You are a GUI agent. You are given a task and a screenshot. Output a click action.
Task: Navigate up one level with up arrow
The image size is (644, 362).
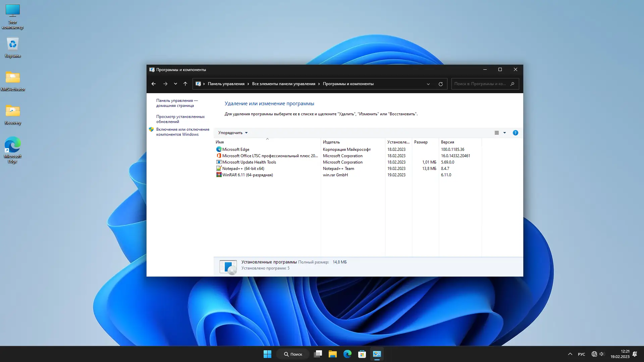(185, 84)
